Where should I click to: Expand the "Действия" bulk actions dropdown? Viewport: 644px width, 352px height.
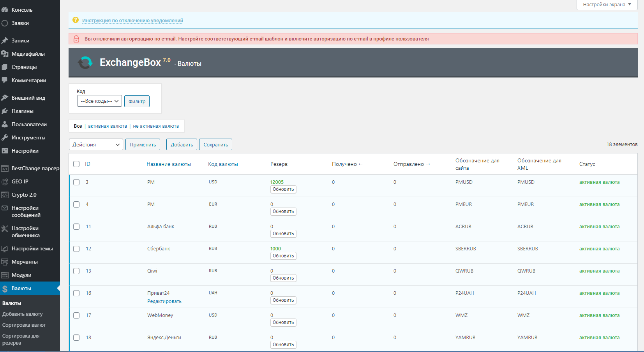point(96,144)
